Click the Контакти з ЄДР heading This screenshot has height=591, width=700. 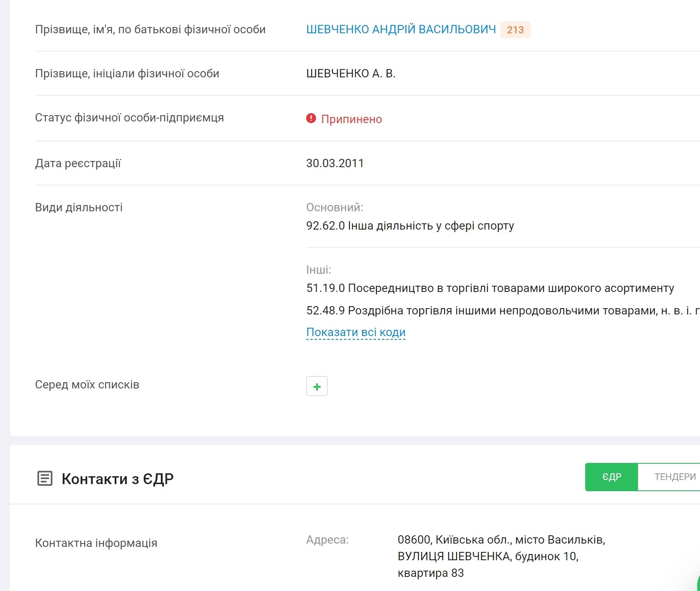click(117, 479)
